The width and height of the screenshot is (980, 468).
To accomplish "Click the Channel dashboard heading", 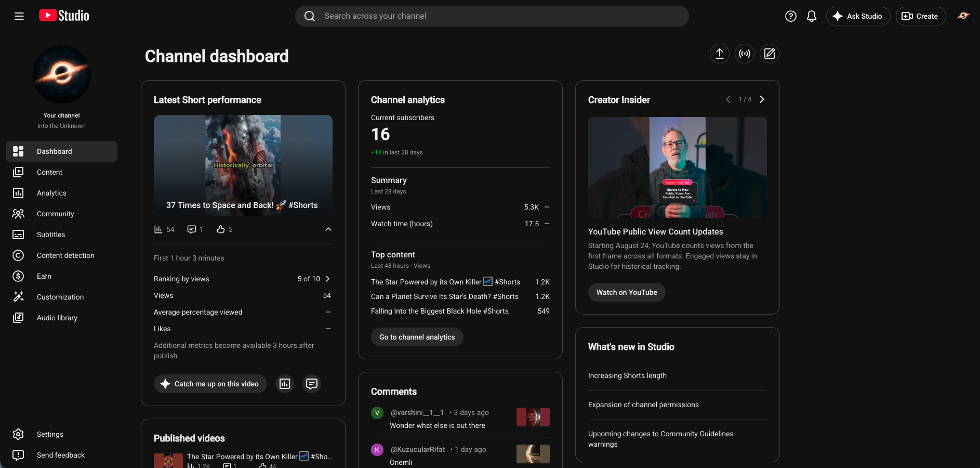I will click(x=217, y=56).
